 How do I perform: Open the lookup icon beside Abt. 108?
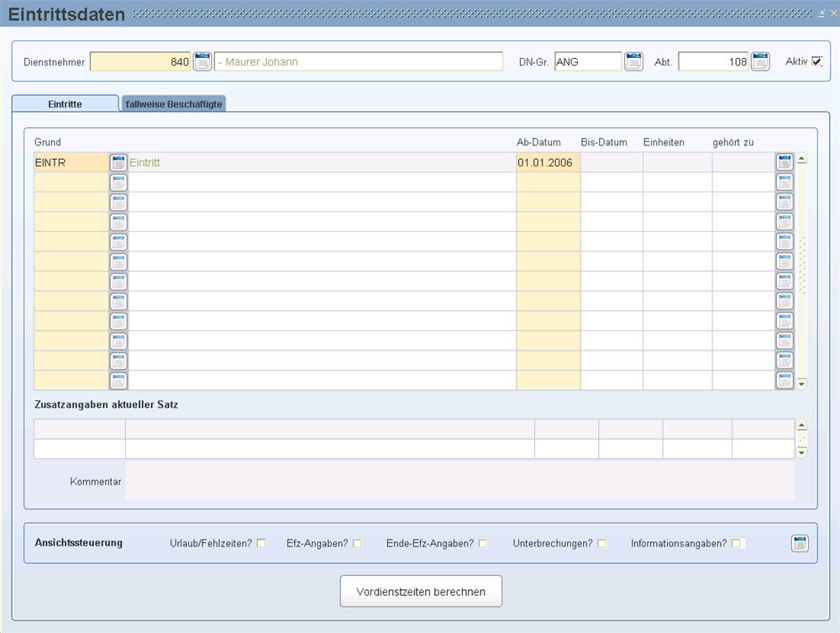[760, 61]
